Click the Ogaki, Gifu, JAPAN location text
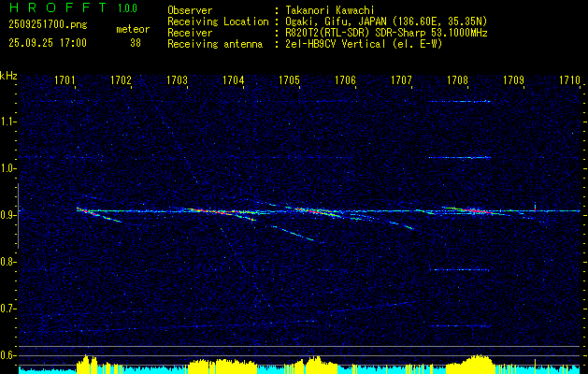This screenshot has height=374, width=588. (386, 22)
